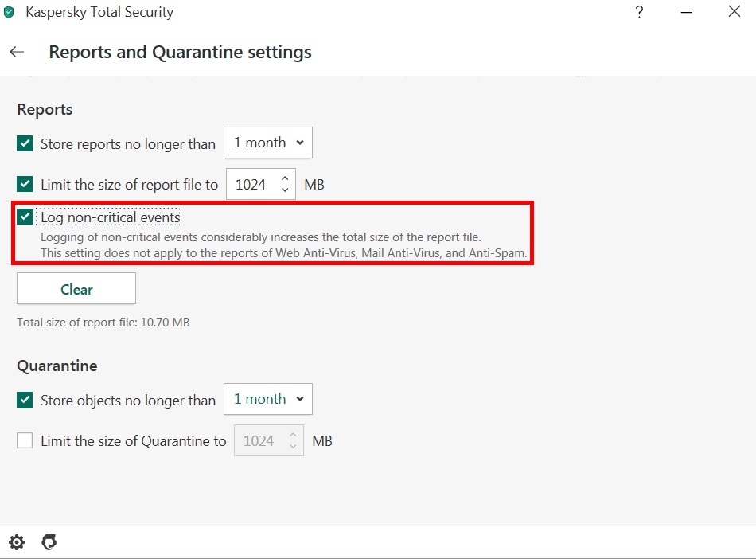
Task: Click the Store objects no longer than label
Action: (x=128, y=401)
